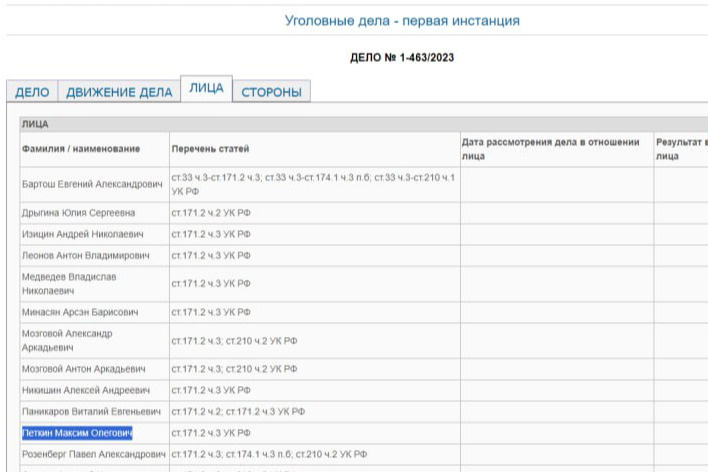The width and height of the screenshot is (708, 472).
Task: Click on Леонов Антон Владимирович
Action: (87, 256)
